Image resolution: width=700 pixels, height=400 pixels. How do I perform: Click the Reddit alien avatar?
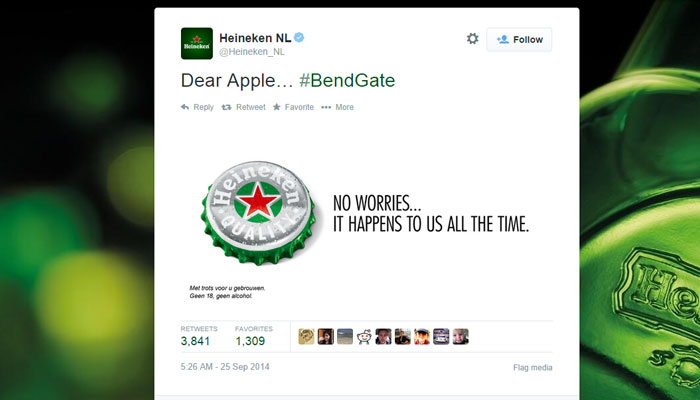pos(364,337)
